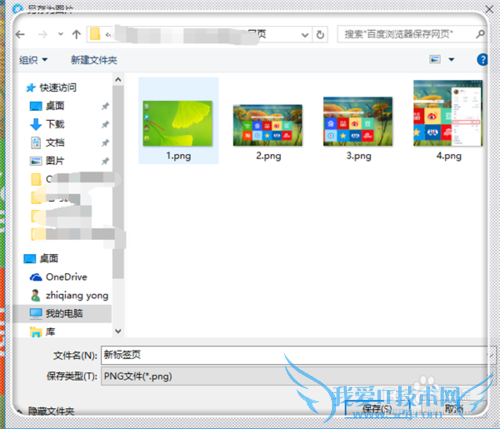Open help with the question mark icon
The height and width of the screenshot is (429, 500).
pos(482,60)
